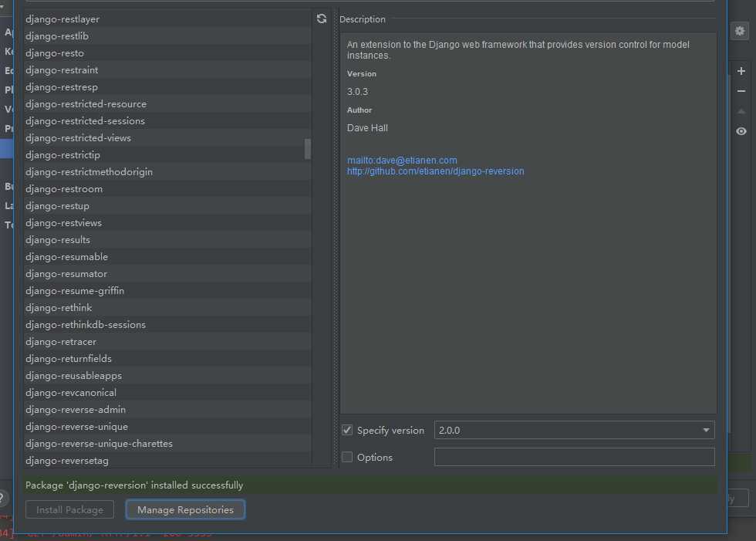The width and height of the screenshot is (756, 541).
Task: Select django-resto package
Action: [x=167, y=53]
